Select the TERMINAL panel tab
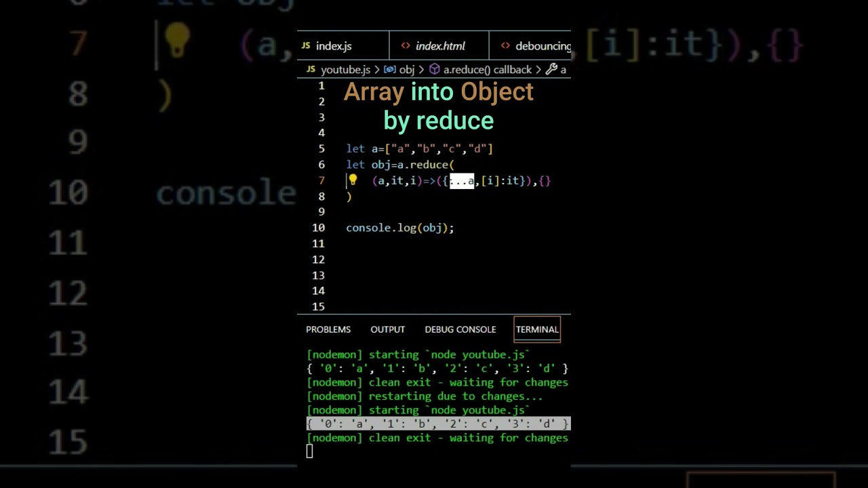Screen dimensions: 868x488 tap(537, 329)
